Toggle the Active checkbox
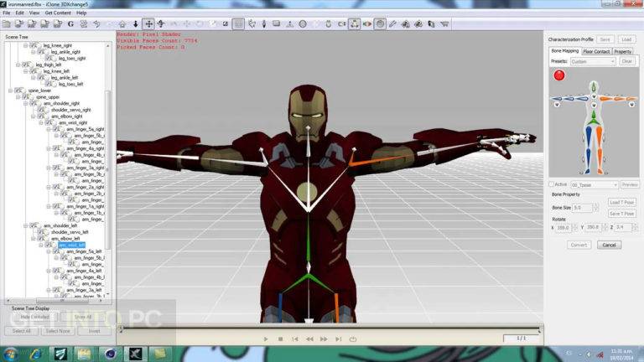This screenshot has height=362, width=644. click(x=551, y=184)
